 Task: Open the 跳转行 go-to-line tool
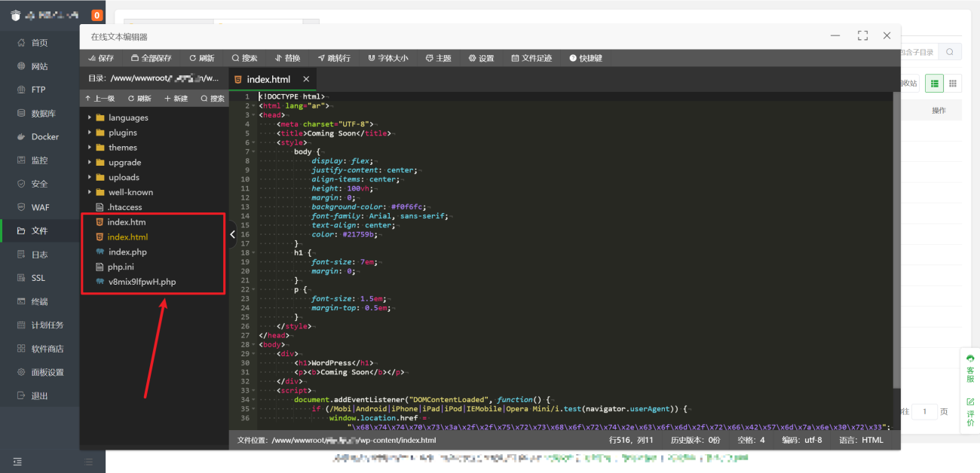click(334, 58)
